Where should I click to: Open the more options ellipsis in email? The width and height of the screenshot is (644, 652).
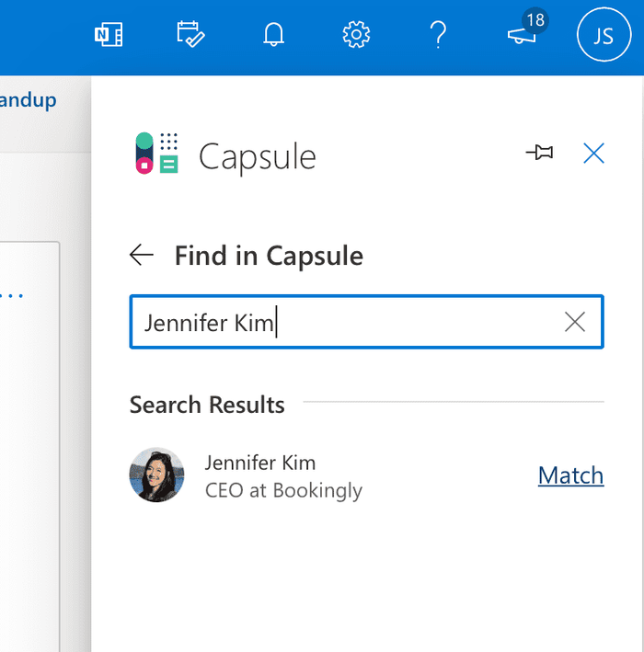pyautogui.click(x=11, y=295)
